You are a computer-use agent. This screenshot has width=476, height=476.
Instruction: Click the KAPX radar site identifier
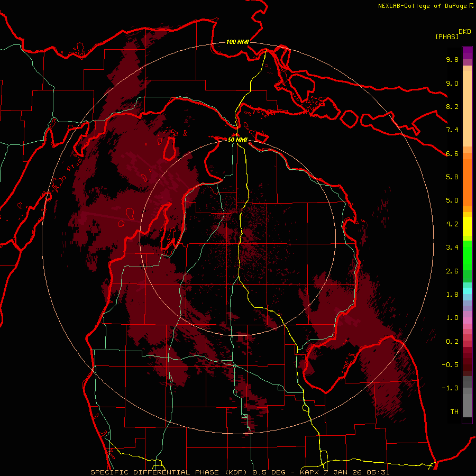tap(310, 472)
